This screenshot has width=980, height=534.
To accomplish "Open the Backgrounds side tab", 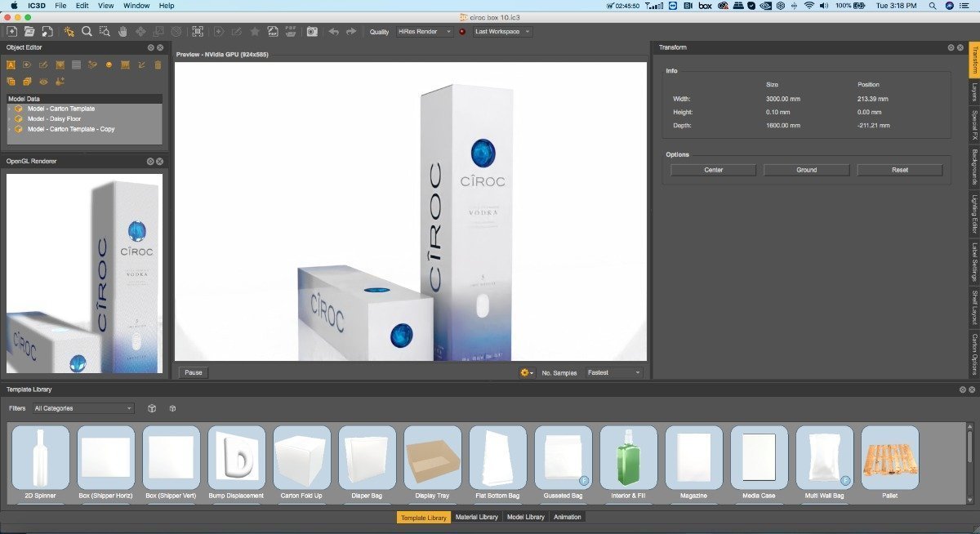I will click(x=974, y=167).
